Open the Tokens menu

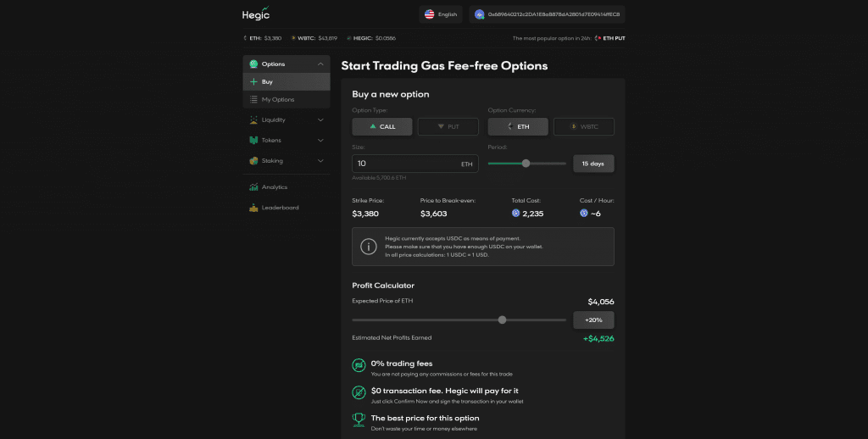[x=287, y=140]
